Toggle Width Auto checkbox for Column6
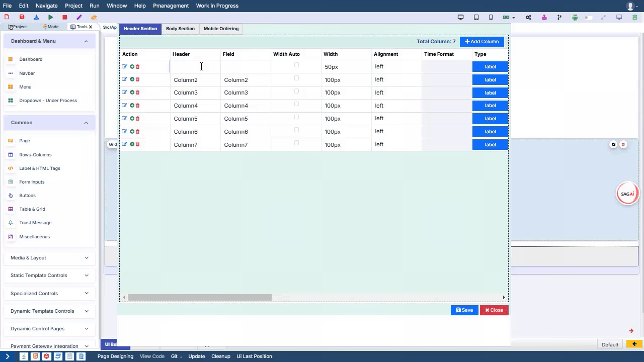The width and height of the screenshot is (644, 362). tap(296, 130)
